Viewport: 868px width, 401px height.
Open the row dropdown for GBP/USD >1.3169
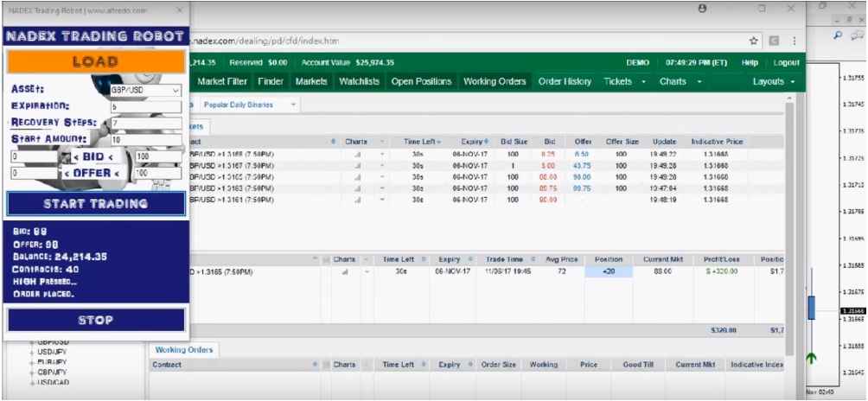[x=382, y=155]
